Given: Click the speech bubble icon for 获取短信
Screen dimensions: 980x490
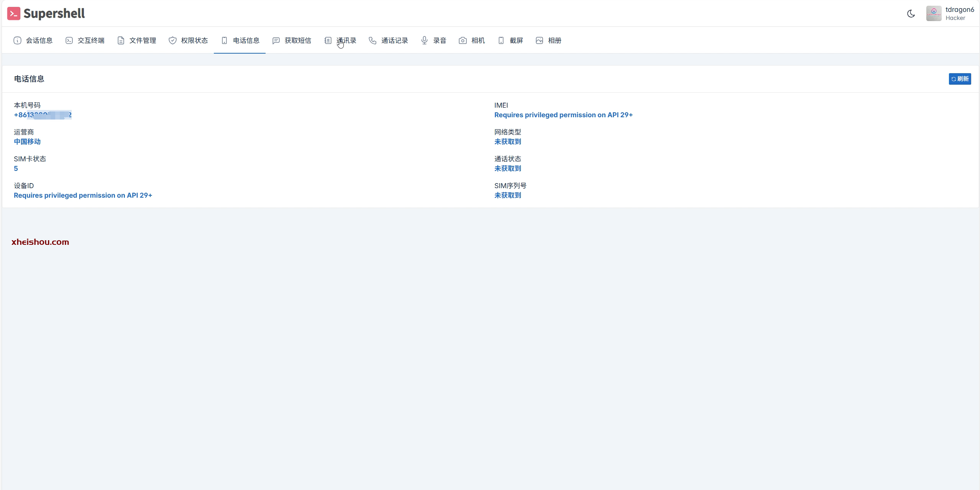Looking at the screenshot, I should 276,41.
